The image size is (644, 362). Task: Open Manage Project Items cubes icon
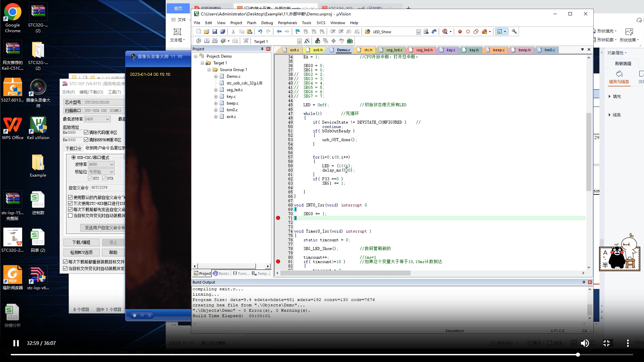point(317,41)
